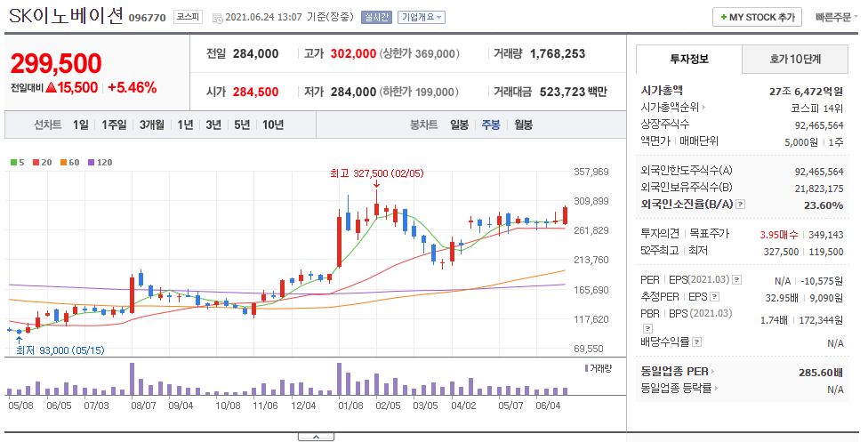Show the 월봉 monthly candle chart
This screenshot has width=868, height=442.
523,125
